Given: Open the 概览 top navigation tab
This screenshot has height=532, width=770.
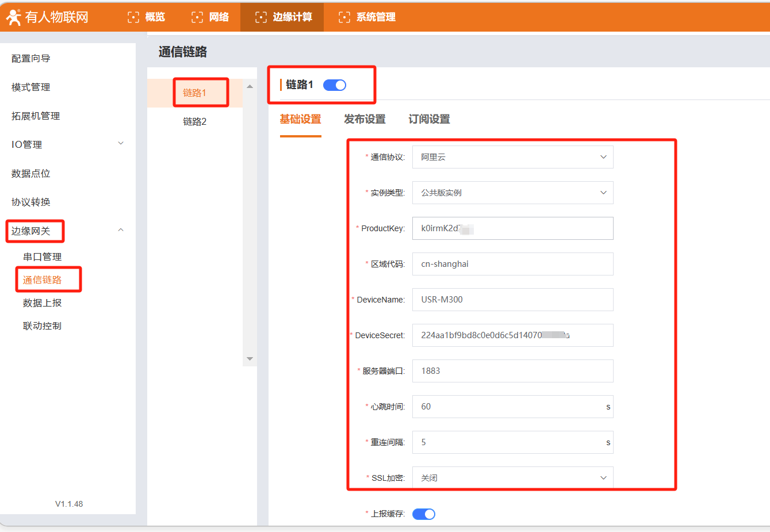Looking at the screenshot, I should pos(147,17).
